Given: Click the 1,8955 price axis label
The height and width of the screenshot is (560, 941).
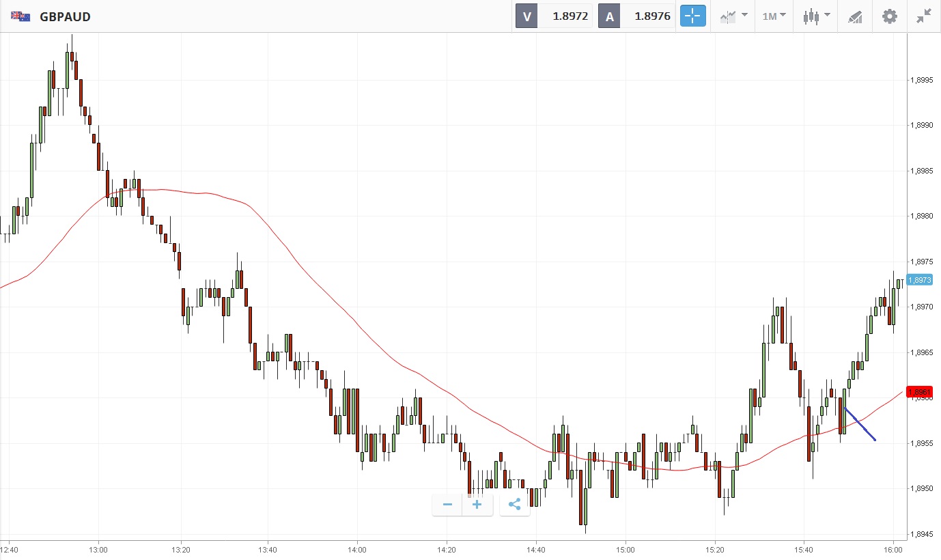Looking at the screenshot, I should [x=921, y=443].
